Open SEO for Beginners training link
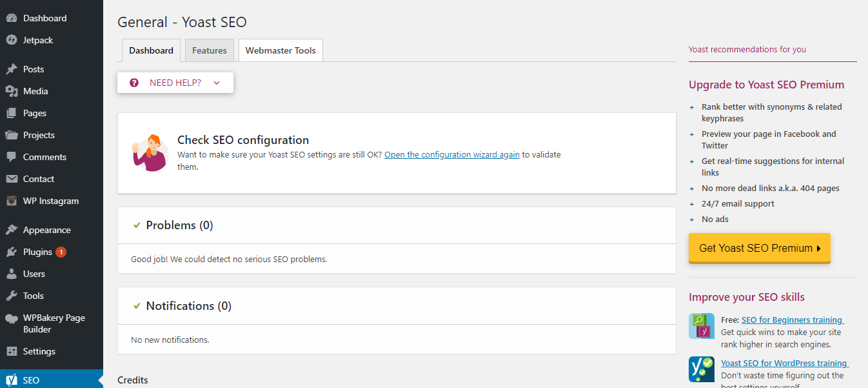The width and height of the screenshot is (868, 388). pyautogui.click(x=793, y=320)
